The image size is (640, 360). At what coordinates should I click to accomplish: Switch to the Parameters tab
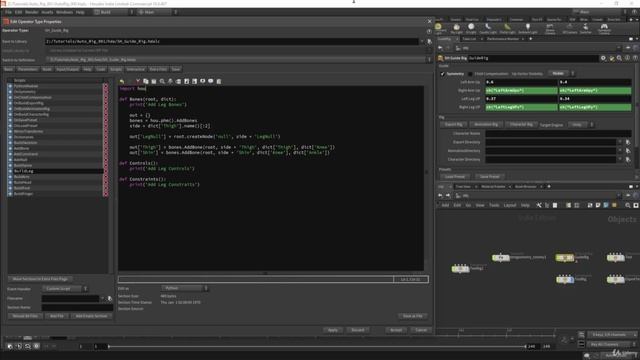(x=28, y=69)
